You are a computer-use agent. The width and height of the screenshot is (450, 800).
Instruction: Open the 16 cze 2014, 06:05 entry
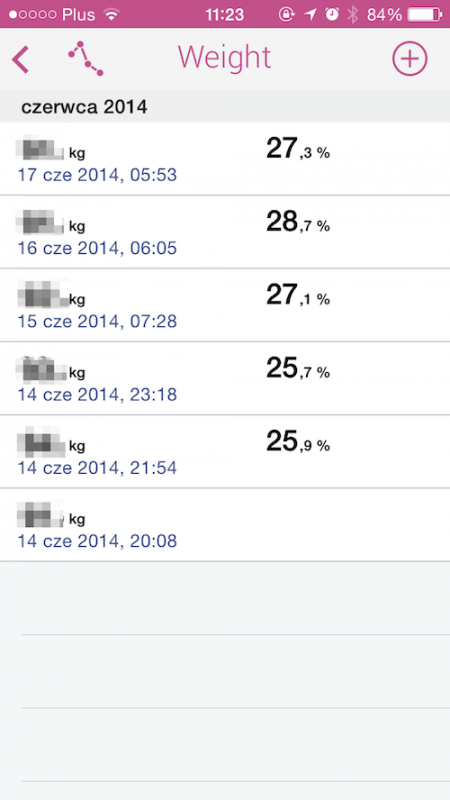(x=225, y=232)
